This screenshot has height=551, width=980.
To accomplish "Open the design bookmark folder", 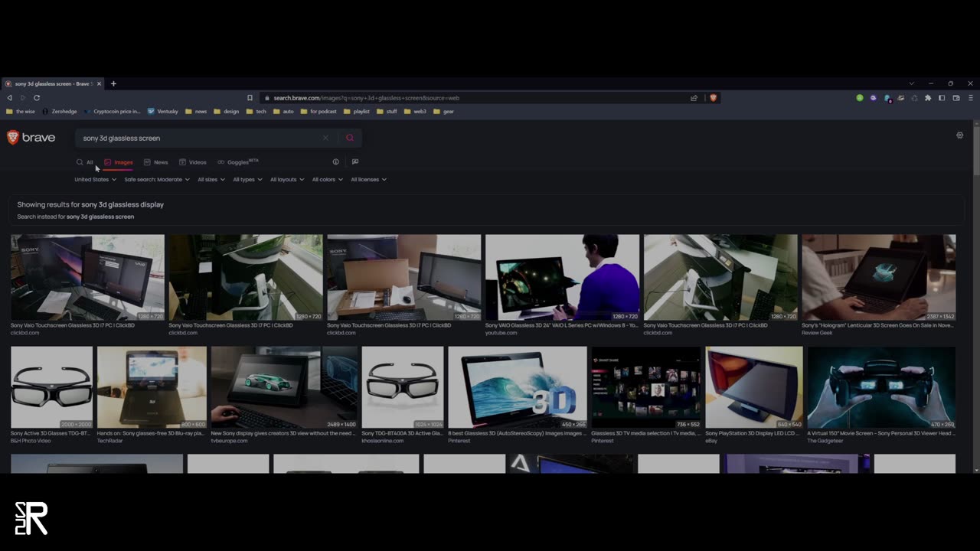I will pyautogui.click(x=227, y=112).
